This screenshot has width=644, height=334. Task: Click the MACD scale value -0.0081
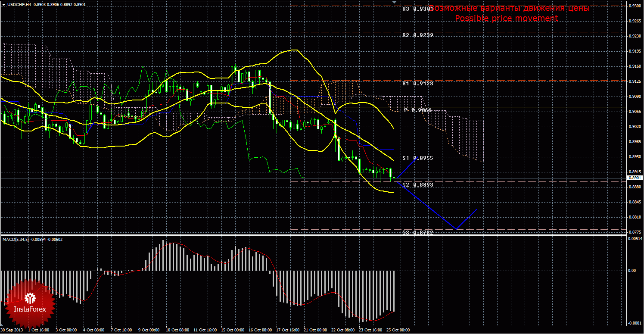tap(636, 323)
